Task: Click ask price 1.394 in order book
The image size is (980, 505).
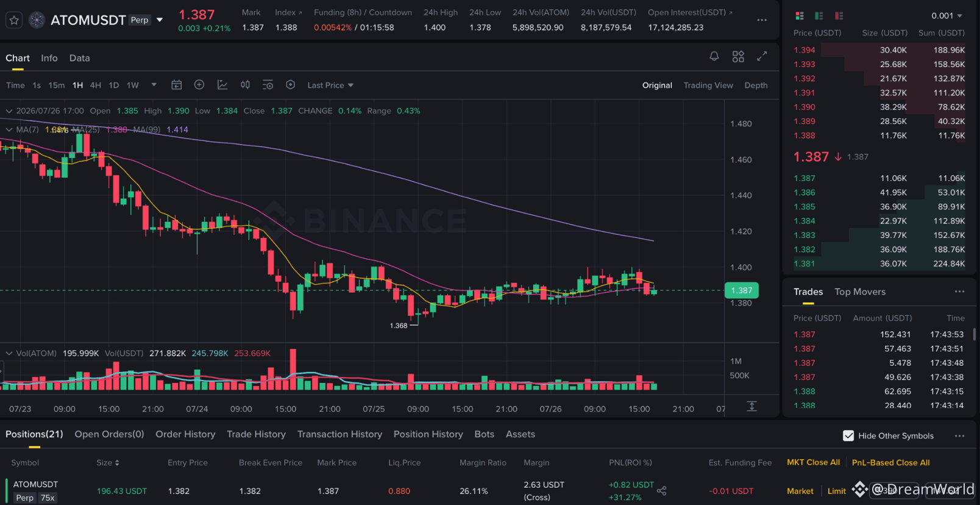Action: click(x=804, y=50)
